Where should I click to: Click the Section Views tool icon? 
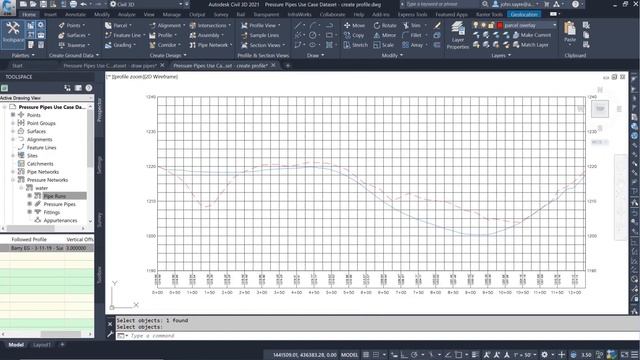pyautogui.click(x=244, y=45)
